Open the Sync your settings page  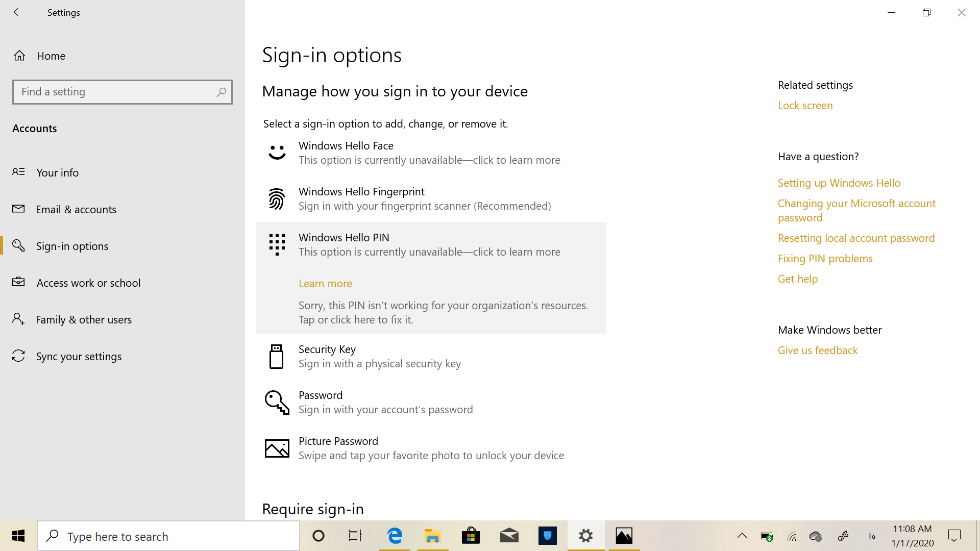79,356
